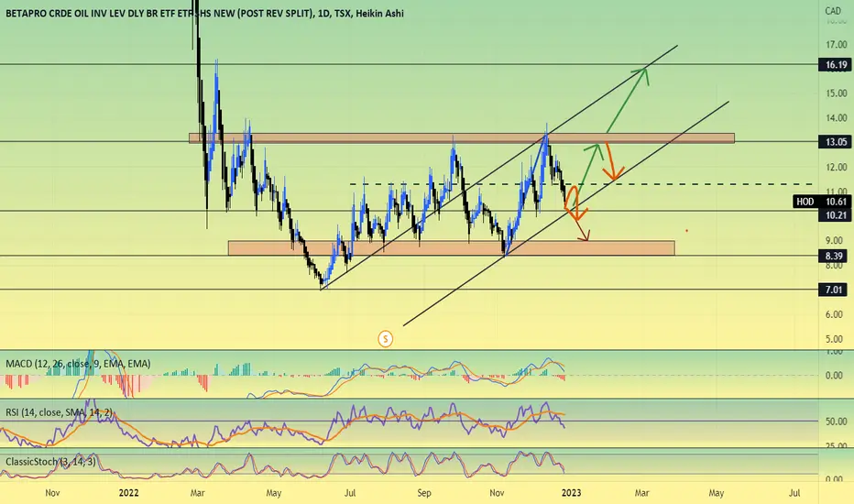
Task: Click the 2022 date label on time axis
Action: [x=128, y=493]
